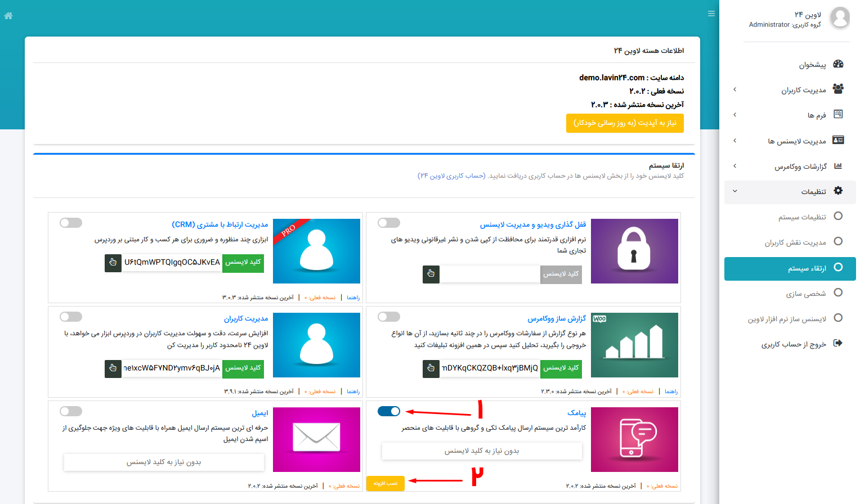This screenshot has height=504, width=860.
Task: Click the hamburger menu icon at top
Action: point(711,13)
